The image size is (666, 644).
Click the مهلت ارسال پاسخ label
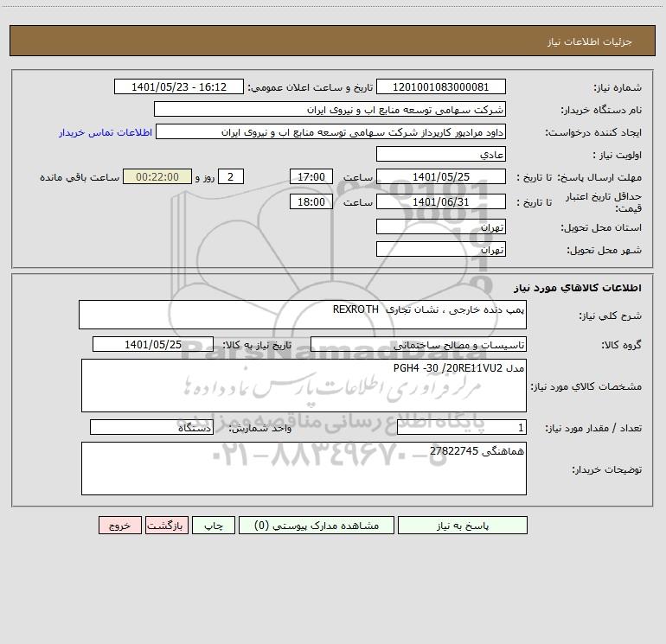pos(599,177)
